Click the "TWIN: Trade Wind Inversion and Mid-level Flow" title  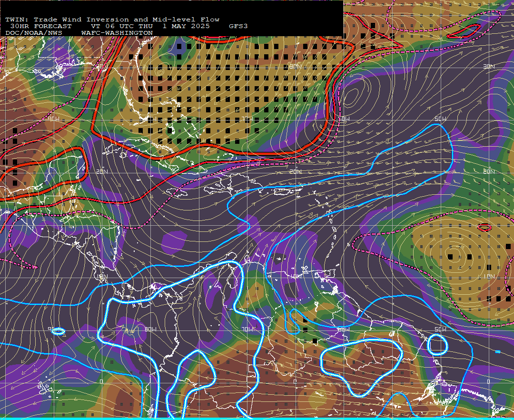pos(112,20)
